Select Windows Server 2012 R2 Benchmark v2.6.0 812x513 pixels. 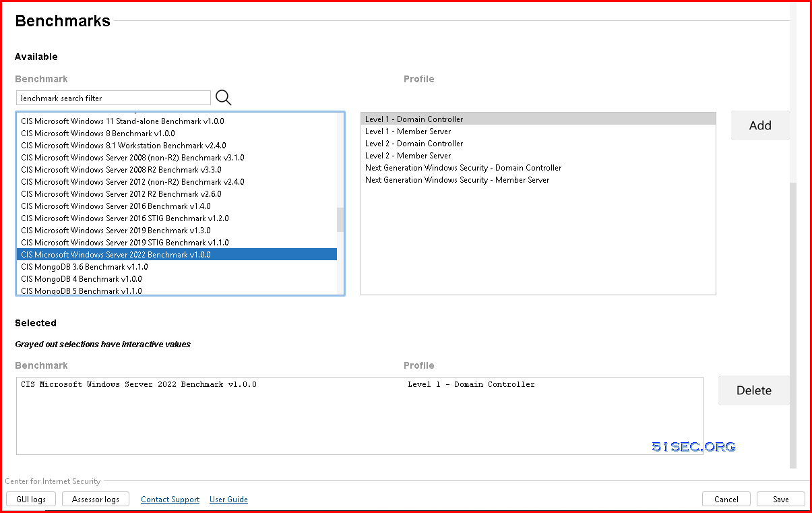[177, 194]
